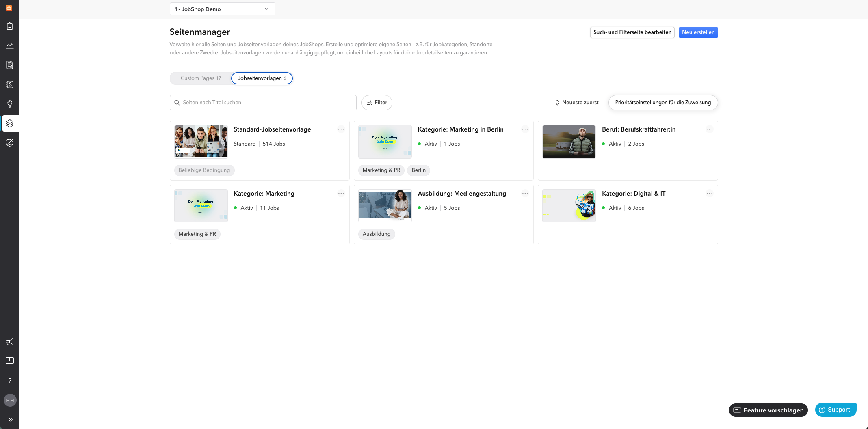
Task: Select the stacked layers sidebar icon
Action: 10,123
